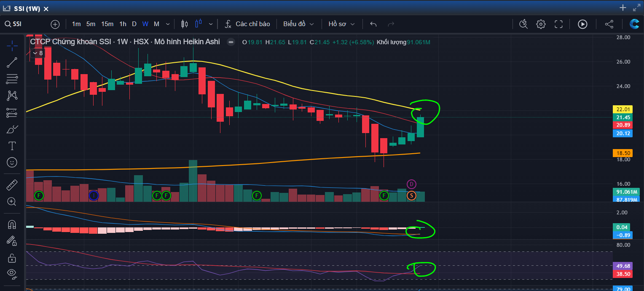Toggle visibility of all drawings
Image resolution: width=644 pixels, height=291 pixels.
12,274
